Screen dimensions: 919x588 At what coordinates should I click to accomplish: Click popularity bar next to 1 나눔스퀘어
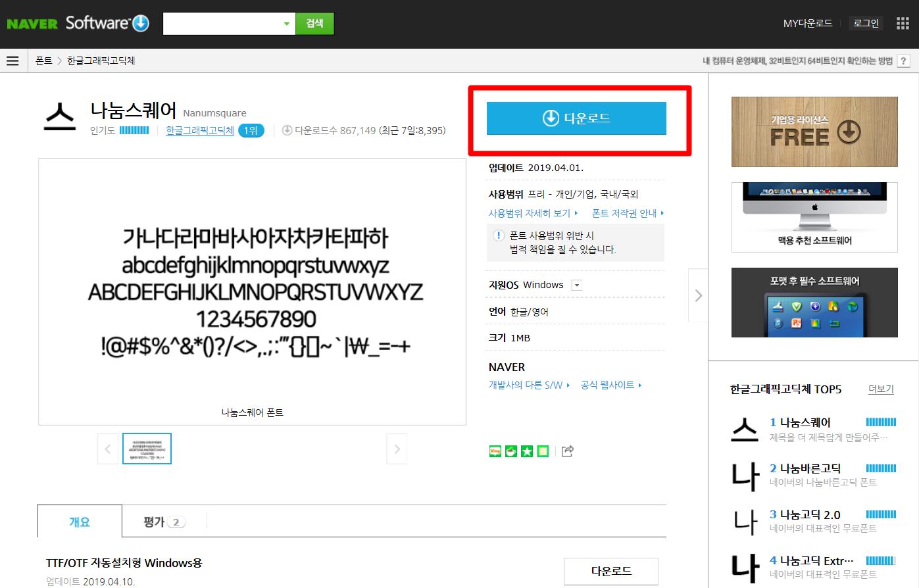881,422
